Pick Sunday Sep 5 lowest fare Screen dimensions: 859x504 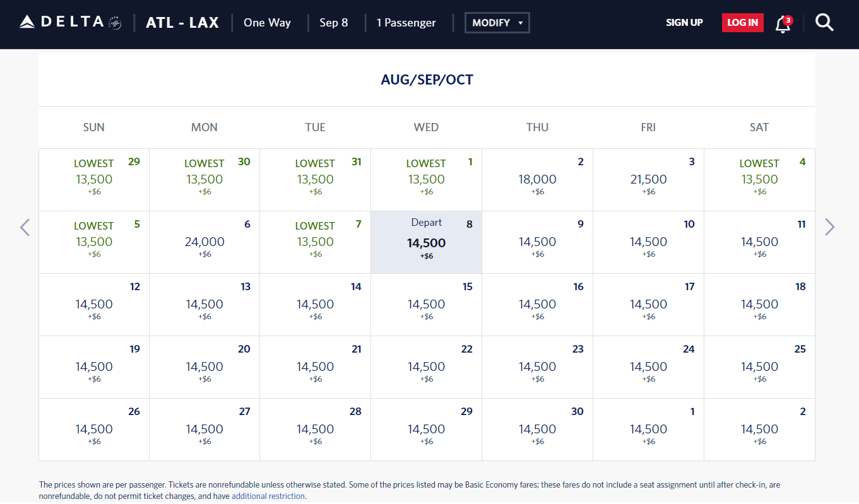(x=94, y=242)
